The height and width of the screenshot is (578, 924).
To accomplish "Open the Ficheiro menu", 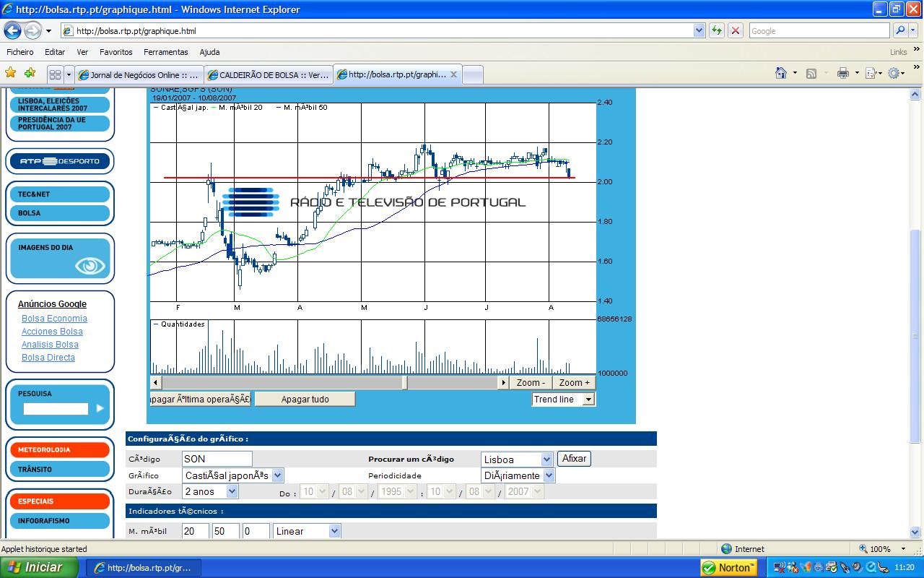I will tap(20, 52).
